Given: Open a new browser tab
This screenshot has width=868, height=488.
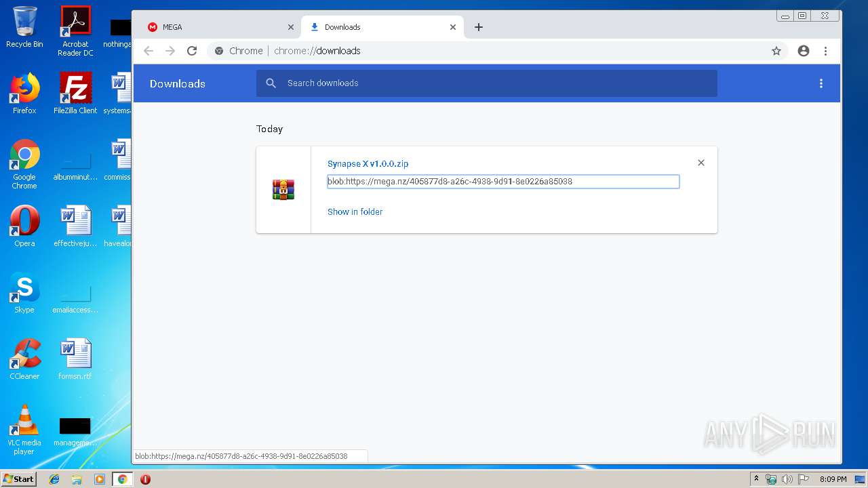Looking at the screenshot, I should [x=479, y=27].
